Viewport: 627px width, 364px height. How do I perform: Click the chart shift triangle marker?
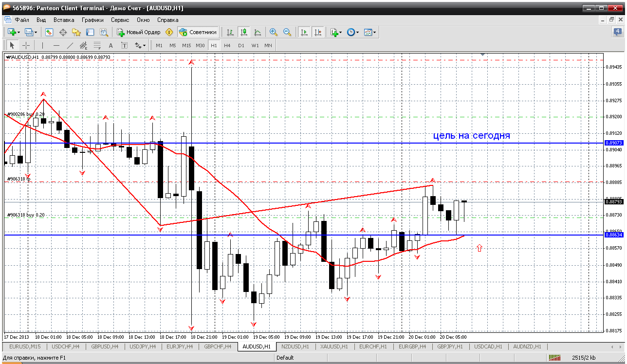[x=483, y=55]
